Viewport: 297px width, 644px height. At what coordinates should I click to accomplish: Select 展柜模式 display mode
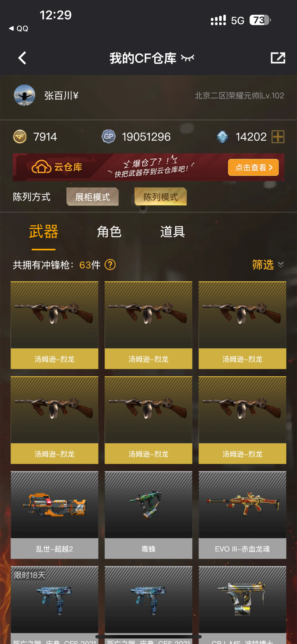click(x=92, y=197)
